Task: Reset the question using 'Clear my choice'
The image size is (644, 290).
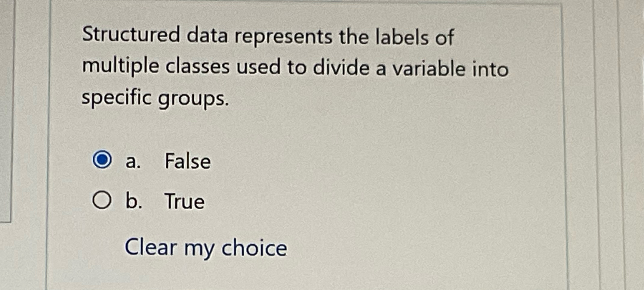Action: pos(206,248)
